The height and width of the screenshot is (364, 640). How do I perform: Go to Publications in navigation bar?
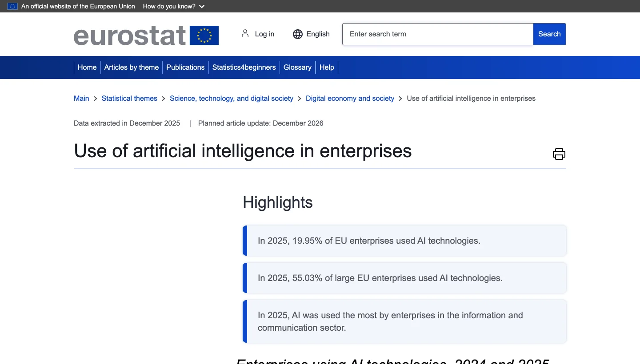click(185, 67)
